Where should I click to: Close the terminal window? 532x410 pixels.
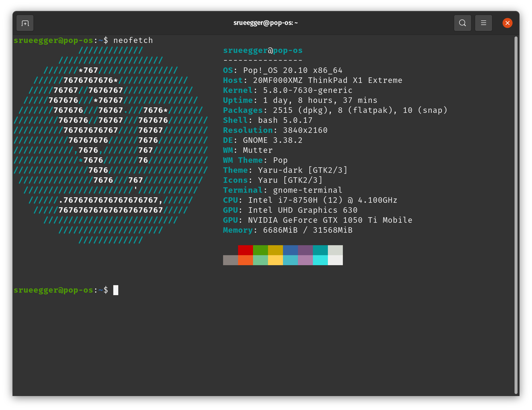tap(507, 23)
